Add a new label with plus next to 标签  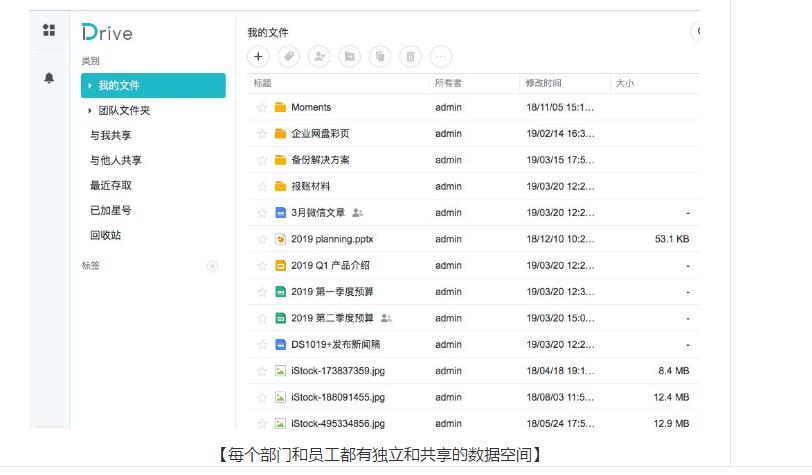tap(212, 266)
